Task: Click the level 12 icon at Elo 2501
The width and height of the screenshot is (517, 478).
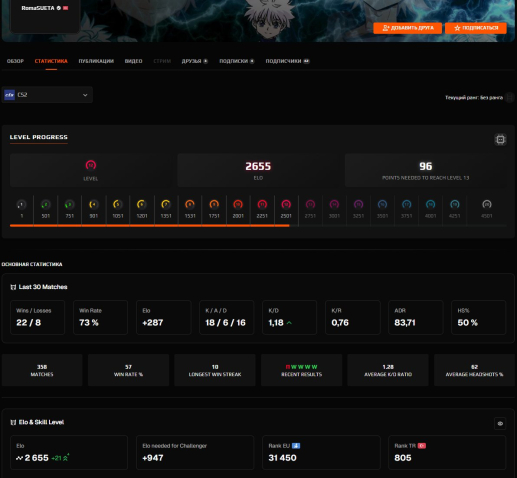Action: click(286, 204)
